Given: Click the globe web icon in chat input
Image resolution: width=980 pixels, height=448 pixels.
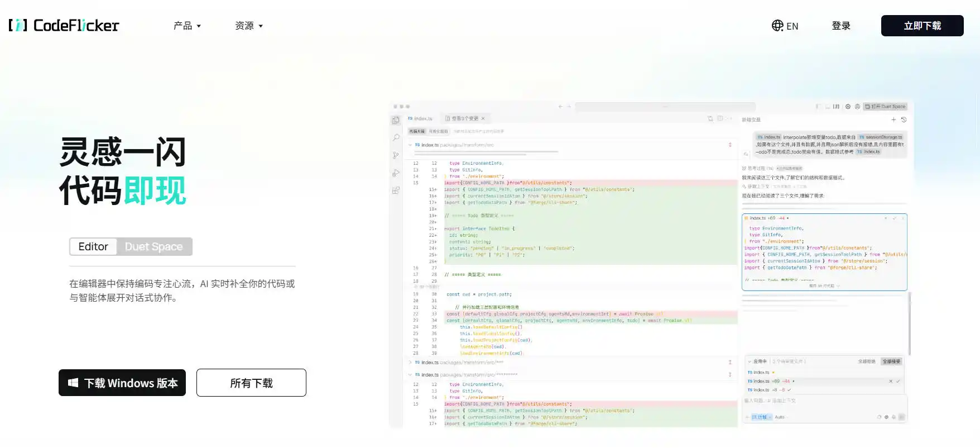Looking at the screenshot, I should pos(886,417).
